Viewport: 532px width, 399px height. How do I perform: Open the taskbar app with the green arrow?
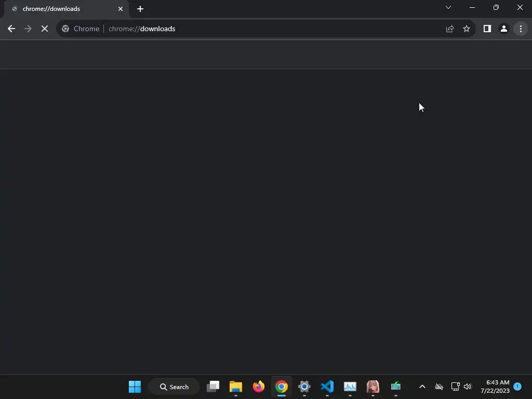pos(395,387)
